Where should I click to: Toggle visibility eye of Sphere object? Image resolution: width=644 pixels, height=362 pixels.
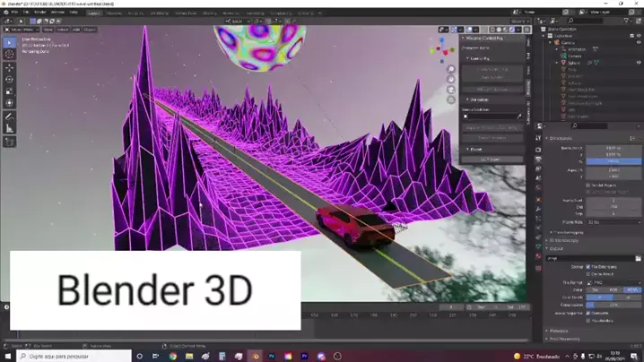pyautogui.click(x=639, y=63)
